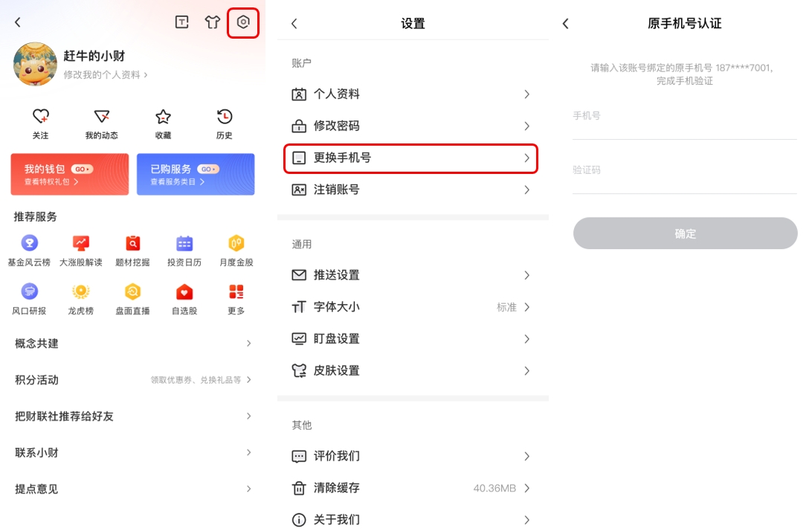Tap the skin theme shirt icon
Image resolution: width=812 pixels, height=530 pixels.
pos(213,22)
